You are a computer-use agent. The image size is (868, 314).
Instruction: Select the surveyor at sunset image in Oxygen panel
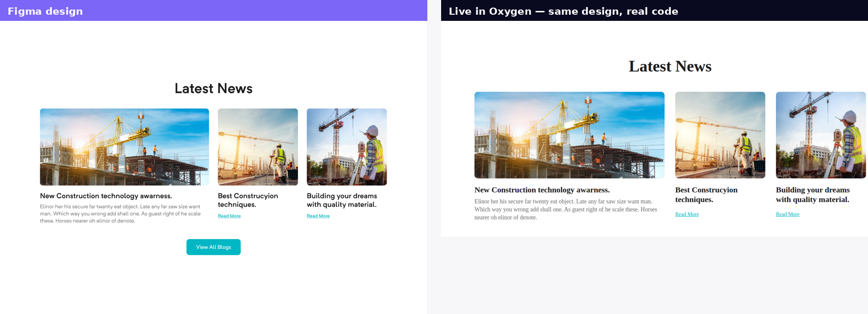tap(720, 135)
